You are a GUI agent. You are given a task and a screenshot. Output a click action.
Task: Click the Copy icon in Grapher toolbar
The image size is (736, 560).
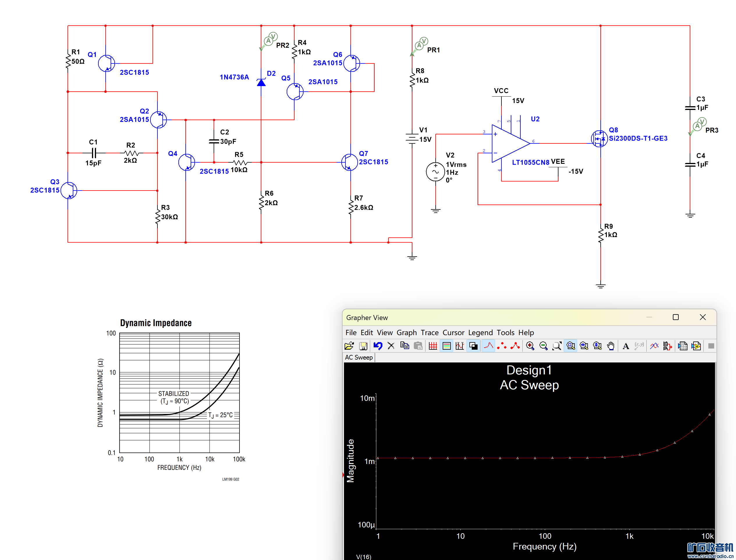coord(405,346)
